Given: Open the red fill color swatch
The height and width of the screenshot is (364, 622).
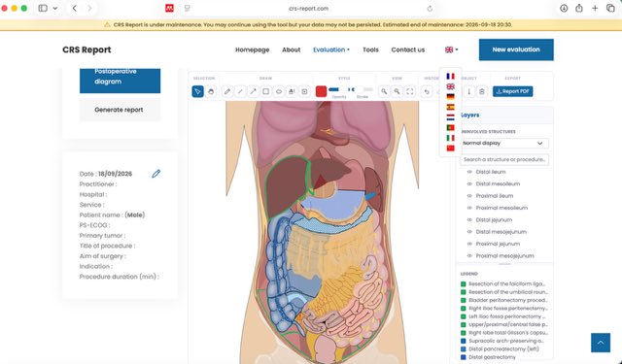Looking at the screenshot, I should click(321, 91).
